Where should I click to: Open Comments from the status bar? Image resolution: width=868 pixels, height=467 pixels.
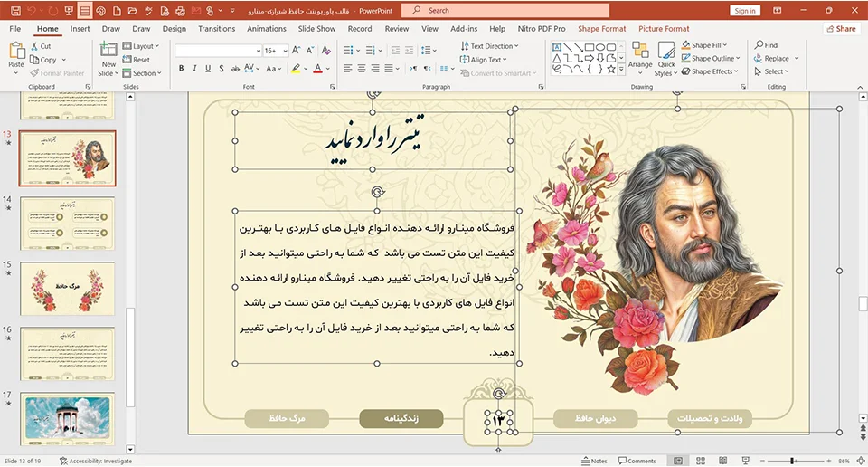tap(637, 461)
